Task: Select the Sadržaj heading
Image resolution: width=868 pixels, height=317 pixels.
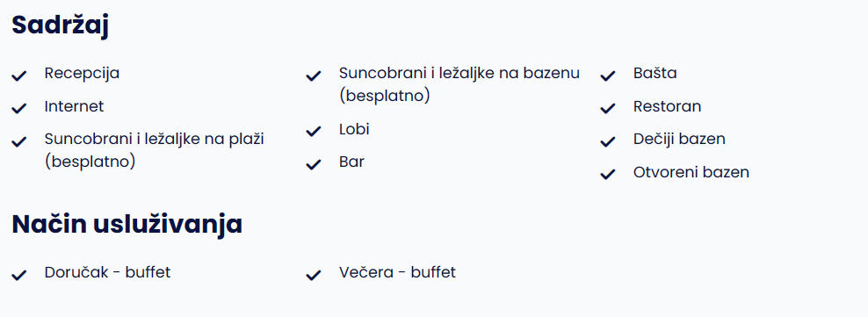Action: [x=61, y=26]
